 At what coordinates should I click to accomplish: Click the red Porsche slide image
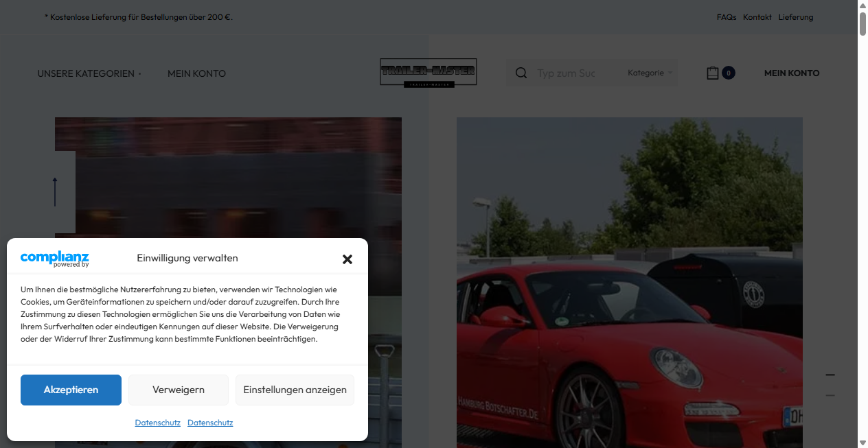[630, 283]
